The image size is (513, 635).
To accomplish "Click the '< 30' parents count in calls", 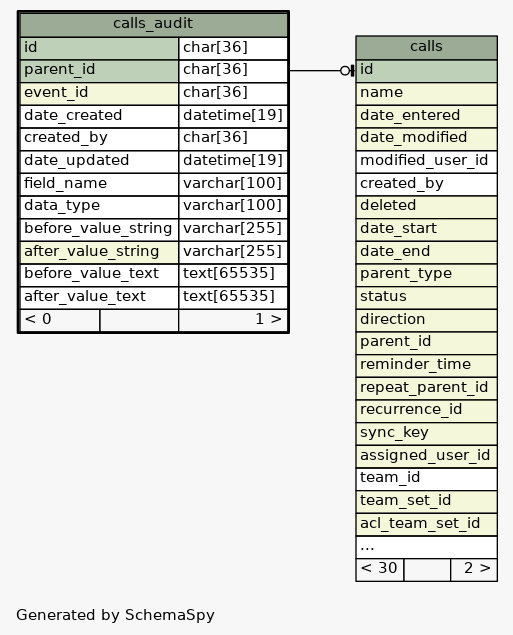I will [379, 569].
